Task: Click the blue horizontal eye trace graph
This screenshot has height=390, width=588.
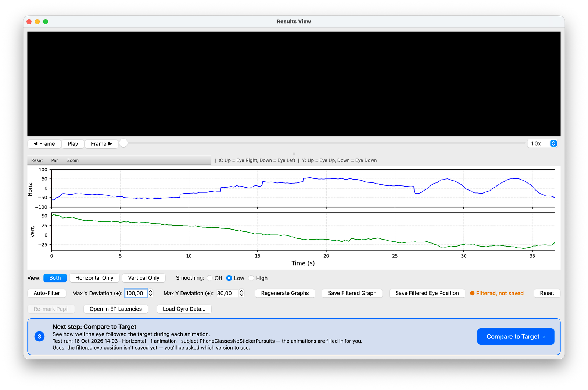Action: point(303,188)
